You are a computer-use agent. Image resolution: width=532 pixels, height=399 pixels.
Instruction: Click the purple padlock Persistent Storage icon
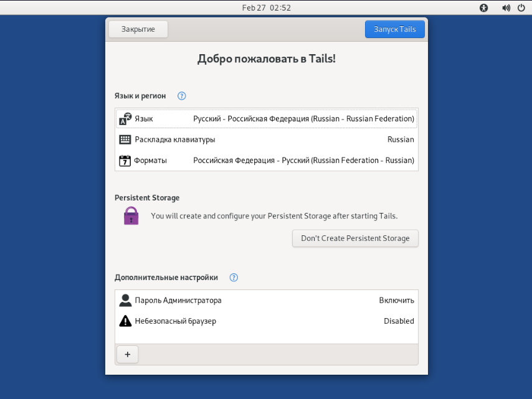tap(131, 216)
